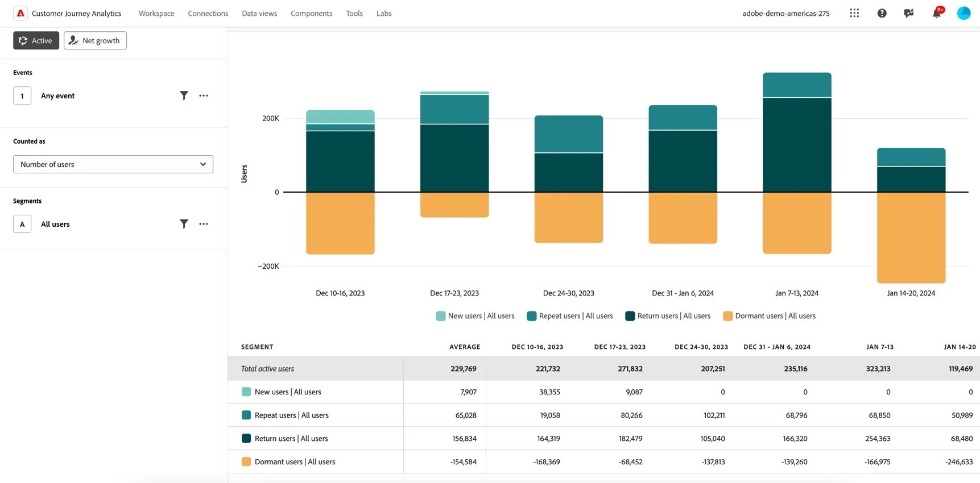Image resolution: width=980 pixels, height=483 pixels.
Task: Toggle Repeat users legend entry in chart
Action: (570, 316)
